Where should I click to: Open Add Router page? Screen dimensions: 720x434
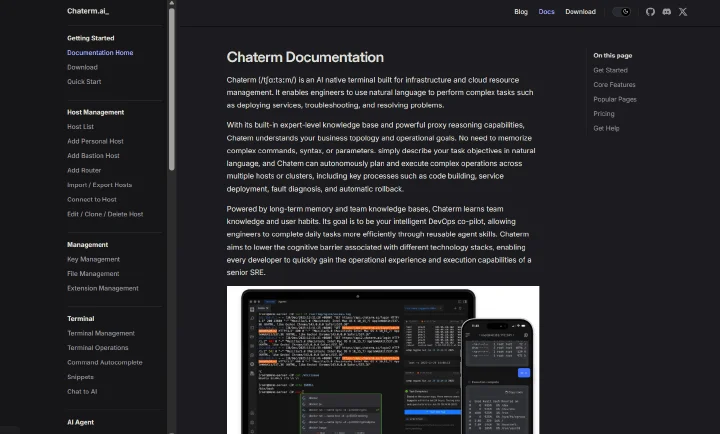pos(84,170)
